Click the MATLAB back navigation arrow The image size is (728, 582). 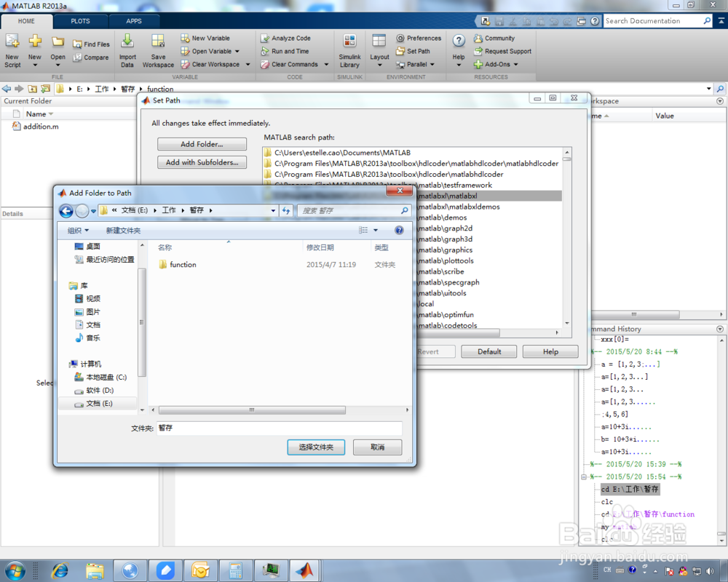7,89
